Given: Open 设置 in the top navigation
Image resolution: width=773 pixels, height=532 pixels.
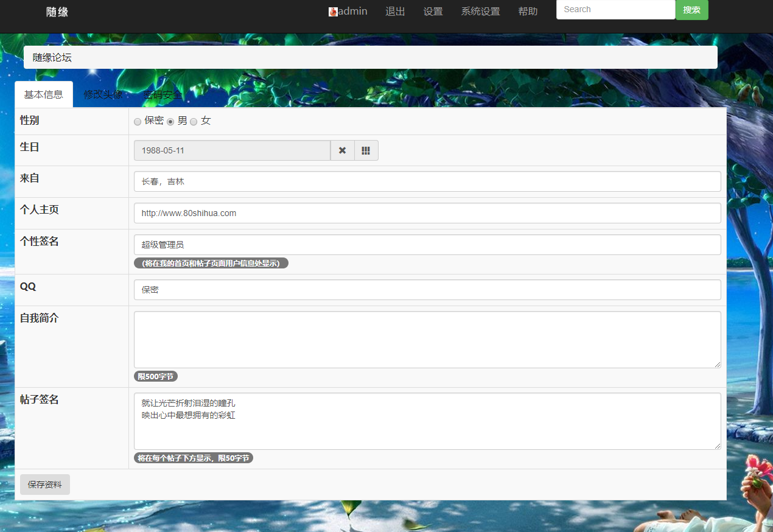Looking at the screenshot, I should click(433, 12).
